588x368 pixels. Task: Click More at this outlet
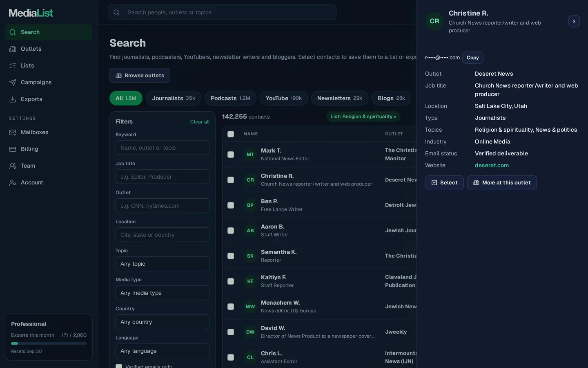[502, 183]
